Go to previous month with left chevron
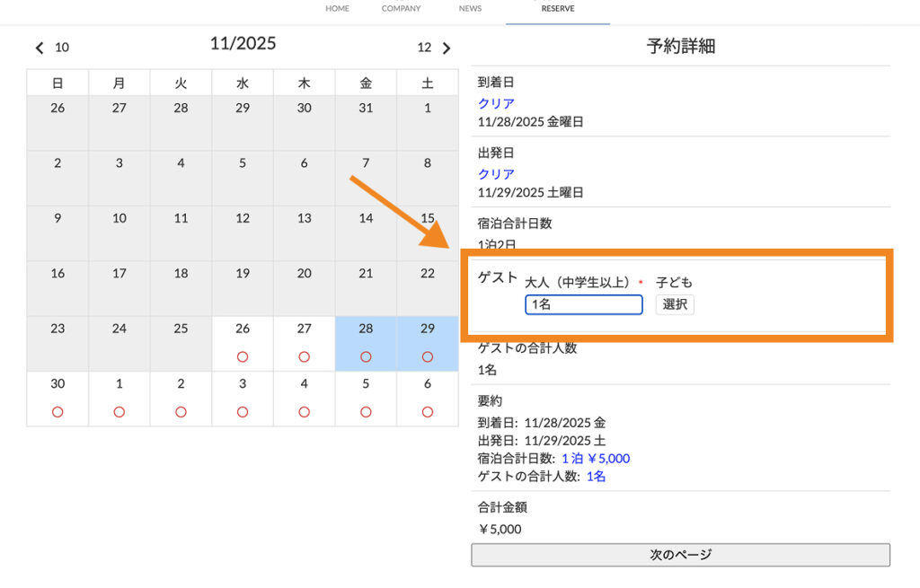 click(x=40, y=48)
